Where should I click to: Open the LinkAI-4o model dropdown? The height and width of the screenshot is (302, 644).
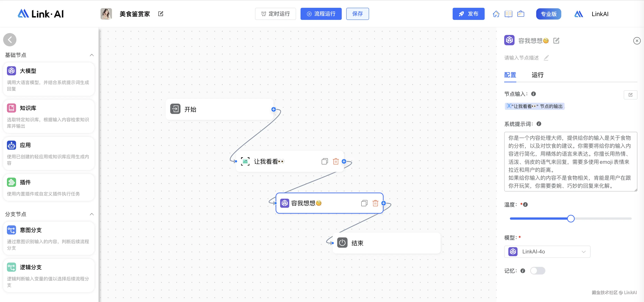click(x=547, y=252)
